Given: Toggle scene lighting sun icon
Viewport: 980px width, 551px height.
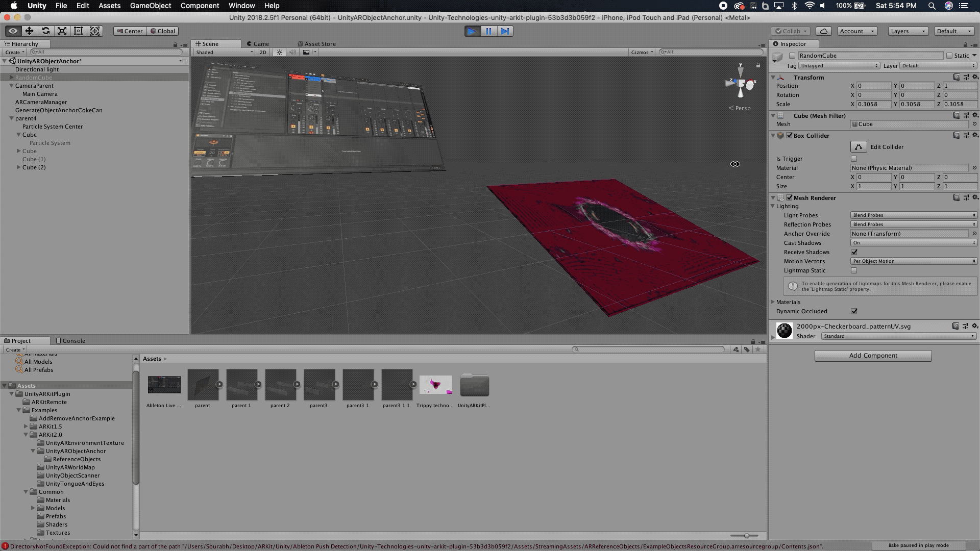Looking at the screenshot, I should click(x=279, y=52).
